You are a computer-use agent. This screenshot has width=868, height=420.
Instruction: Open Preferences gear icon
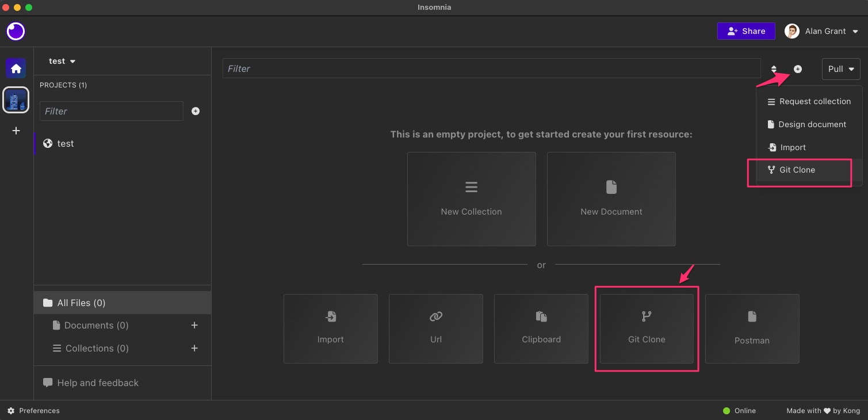click(x=11, y=411)
